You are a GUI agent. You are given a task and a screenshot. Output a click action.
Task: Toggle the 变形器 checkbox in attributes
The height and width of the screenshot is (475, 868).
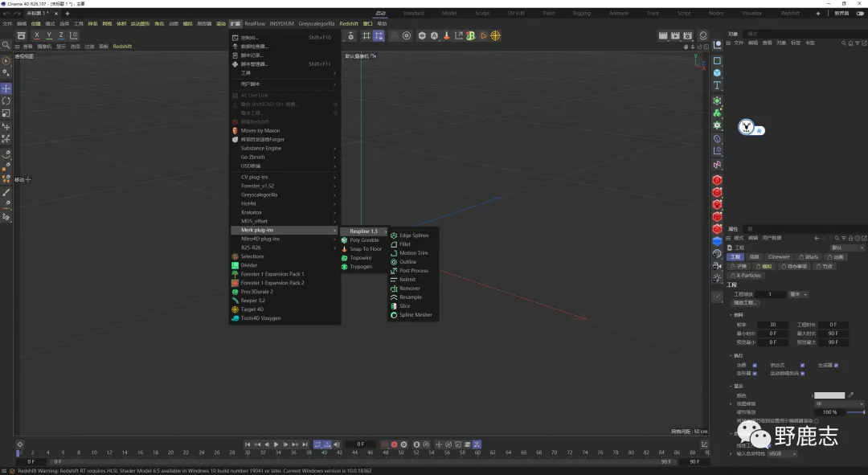tap(755, 374)
